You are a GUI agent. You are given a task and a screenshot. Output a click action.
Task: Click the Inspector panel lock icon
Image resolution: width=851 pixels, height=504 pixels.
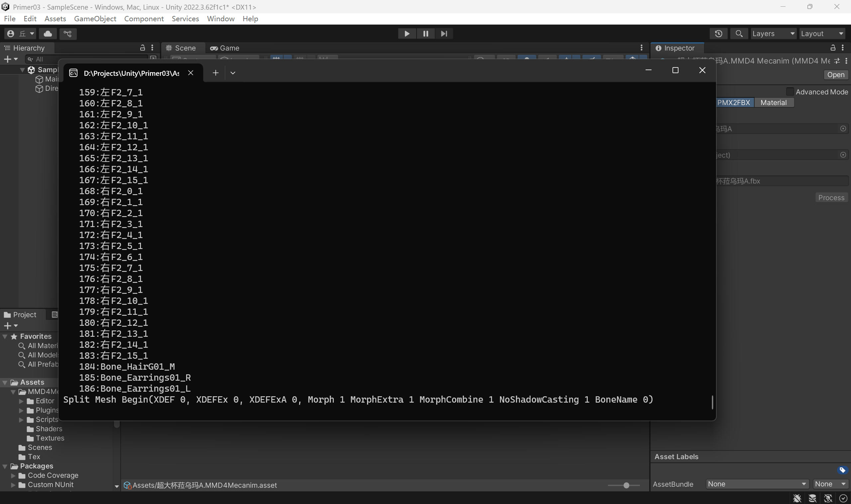833,48
